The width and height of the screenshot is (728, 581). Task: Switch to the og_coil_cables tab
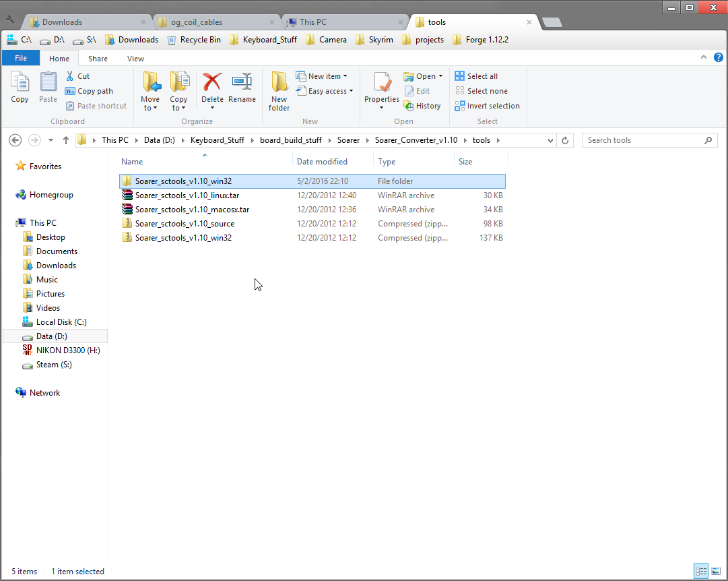[216, 22]
